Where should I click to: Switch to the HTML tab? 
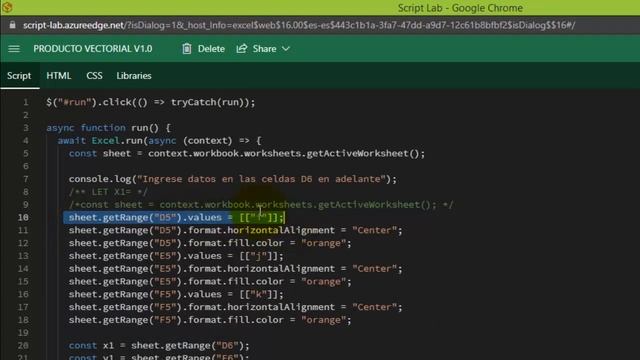tap(59, 76)
